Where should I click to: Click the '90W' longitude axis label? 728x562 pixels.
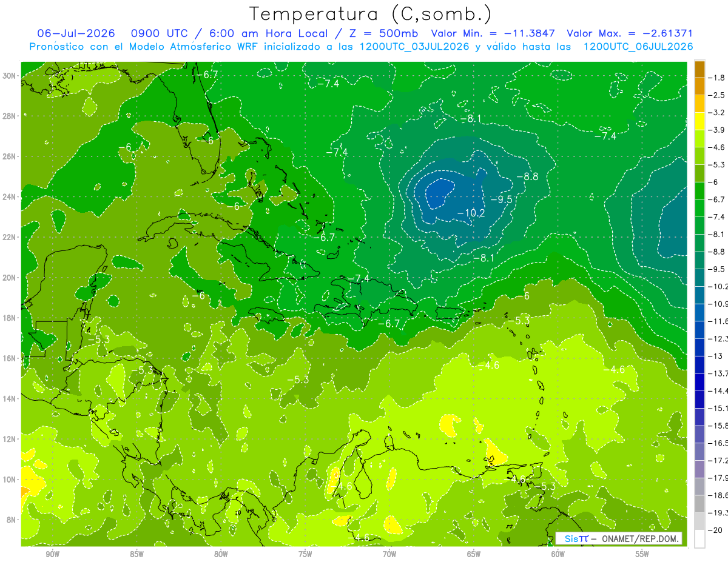click(52, 554)
